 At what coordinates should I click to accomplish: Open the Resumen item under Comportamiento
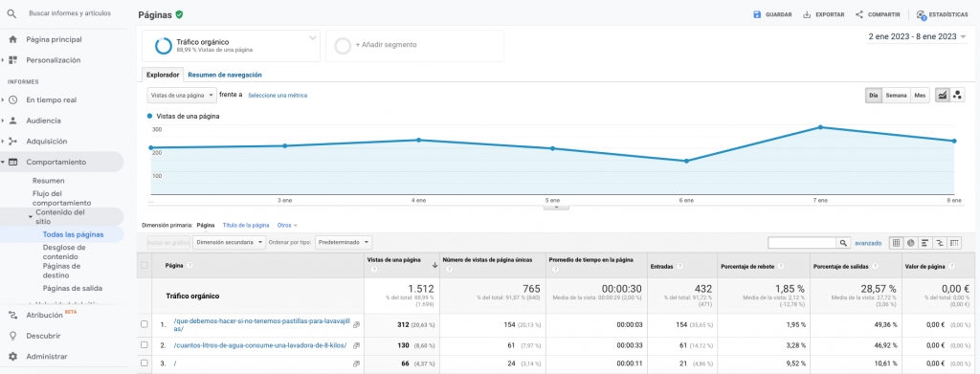point(49,181)
